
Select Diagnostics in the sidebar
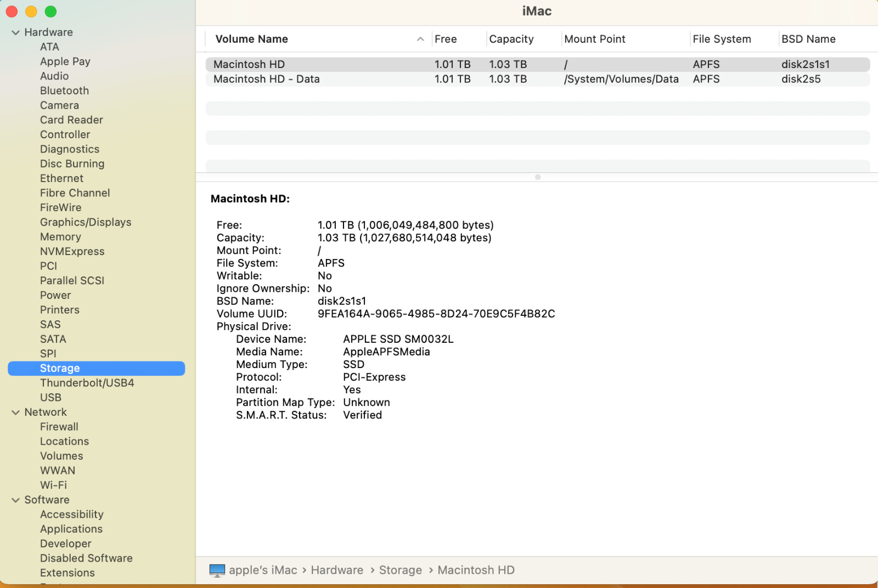pos(70,149)
